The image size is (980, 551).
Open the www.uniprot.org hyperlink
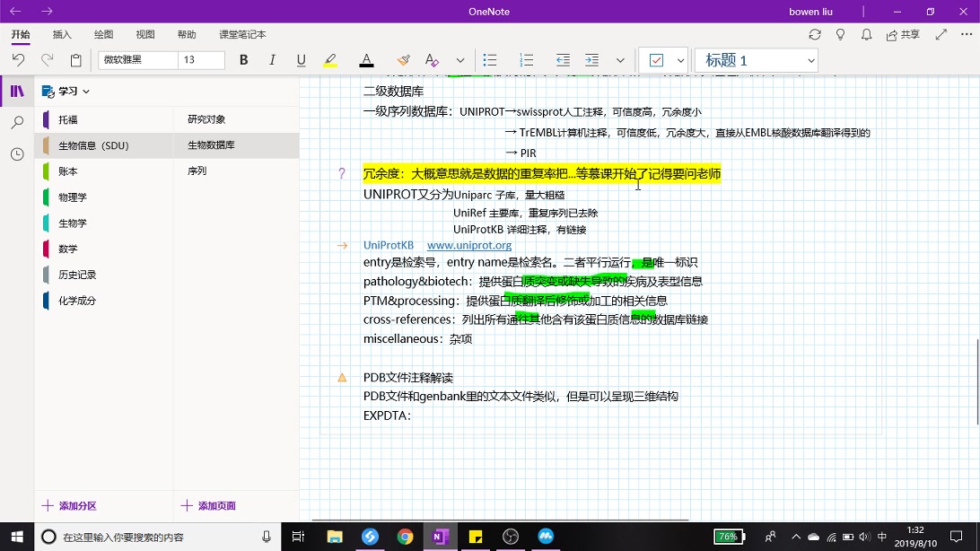(468, 245)
